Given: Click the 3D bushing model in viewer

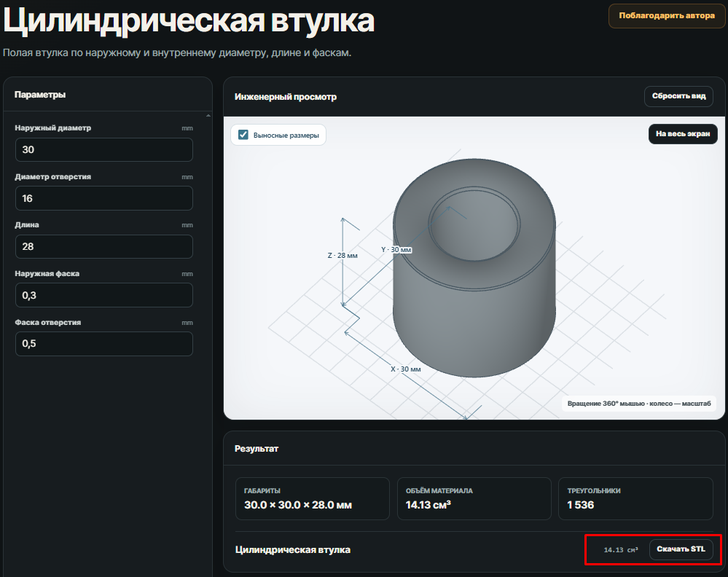Looking at the screenshot, I should click(x=474, y=267).
